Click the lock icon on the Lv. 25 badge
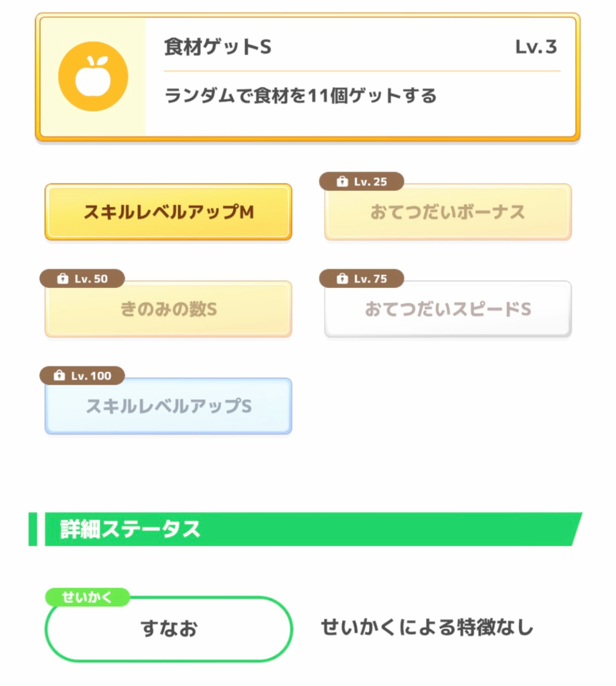616x686 pixels. (x=342, y=182)
